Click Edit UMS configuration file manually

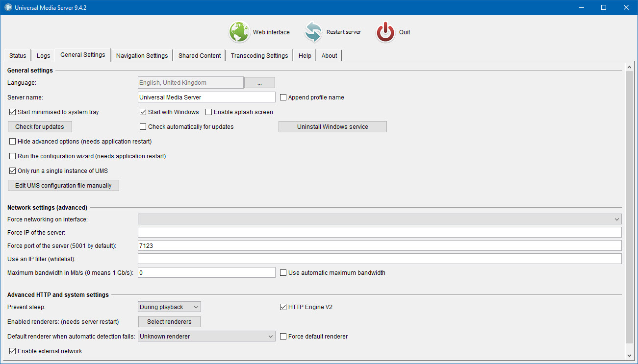[x=63, y=186]
